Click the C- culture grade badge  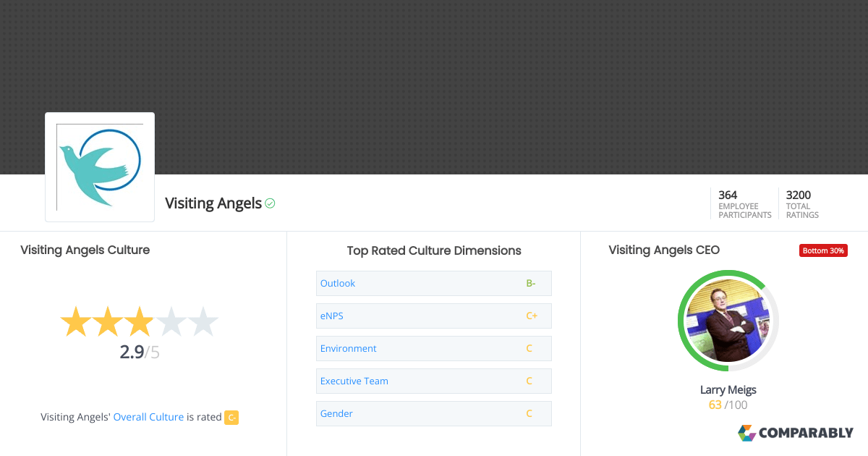click(231, 417)
